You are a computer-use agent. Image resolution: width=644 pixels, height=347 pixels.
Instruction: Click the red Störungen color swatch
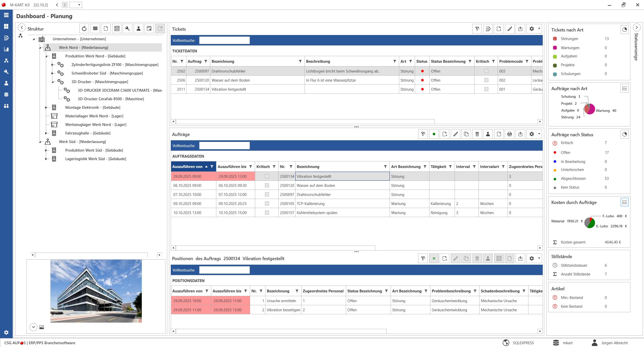[555, 39]
